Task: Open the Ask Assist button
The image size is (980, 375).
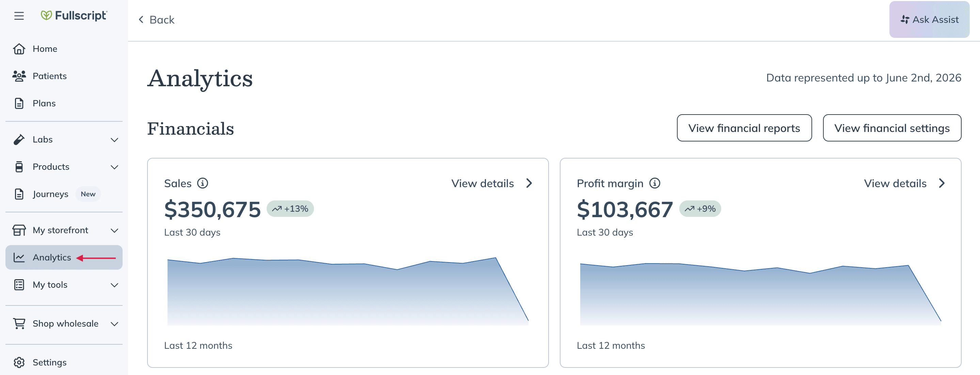Action: click(929, 19)
